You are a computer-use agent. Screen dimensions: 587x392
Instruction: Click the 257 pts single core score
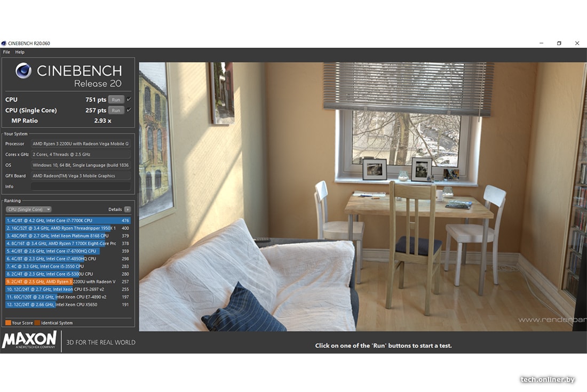pos(96,110)
